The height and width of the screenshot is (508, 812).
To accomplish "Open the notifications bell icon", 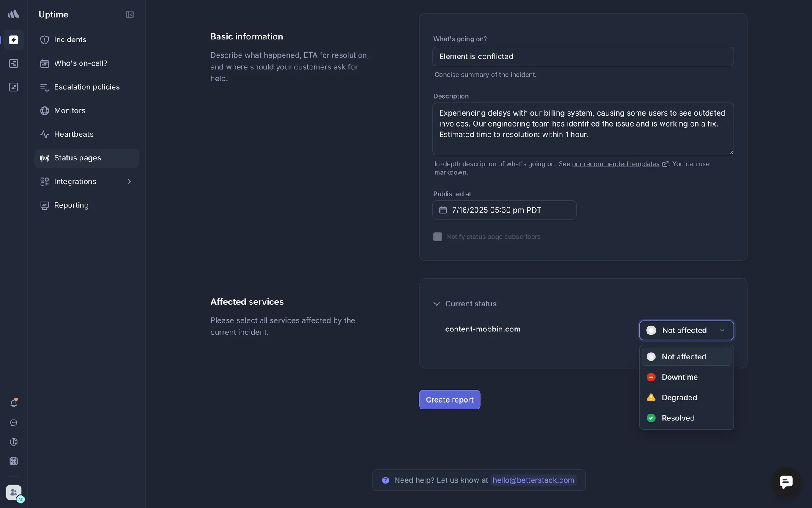I will coord(14,403).
